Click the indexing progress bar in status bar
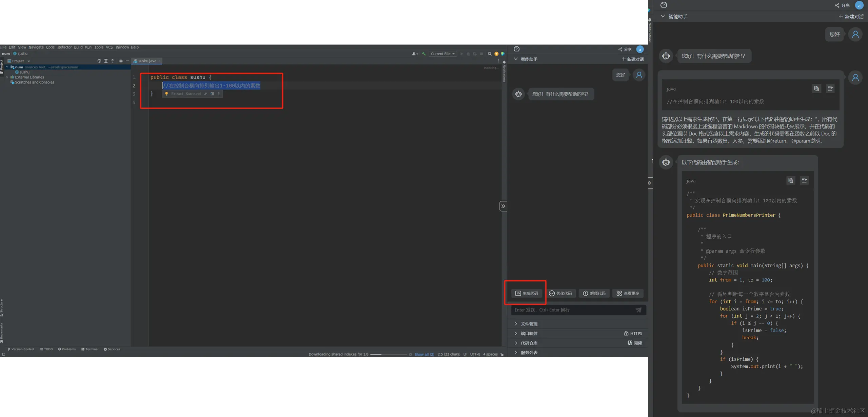The width and height of the screenshot is (868, 417). click(x=389, y=354)
